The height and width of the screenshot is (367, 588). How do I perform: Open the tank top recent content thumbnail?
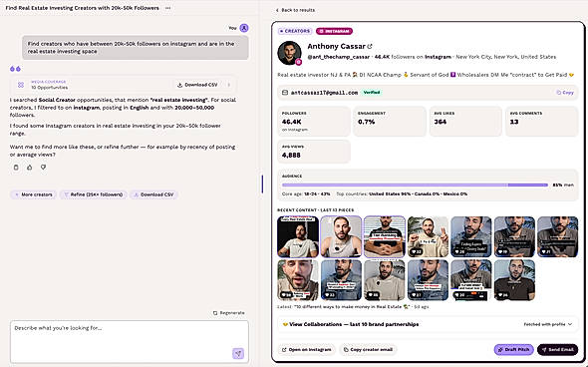coord(341,236)
